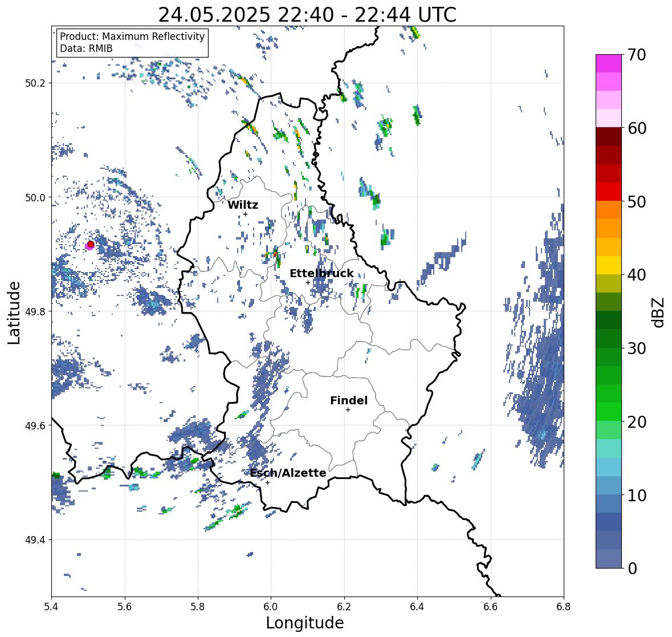Click the light green 20 dBZ colorbar band
Viewport: 672px width, 637px height.
coord(609,431)
